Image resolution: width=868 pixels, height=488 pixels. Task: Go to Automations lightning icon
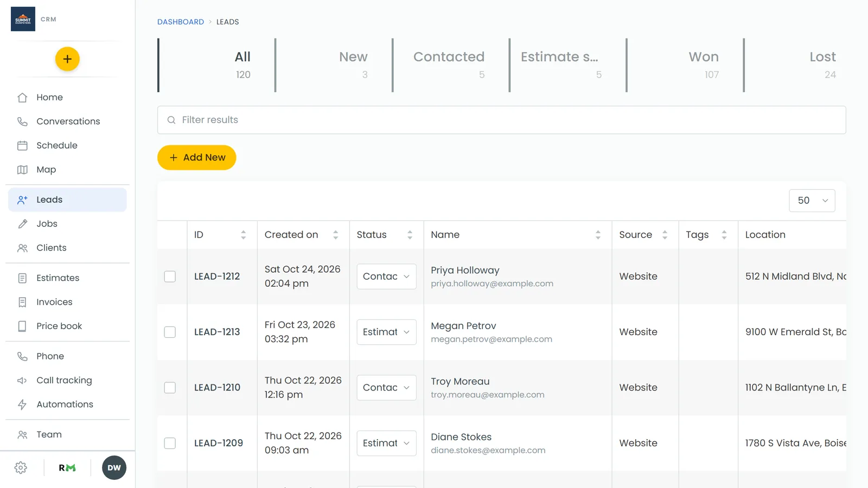[22, 404]
